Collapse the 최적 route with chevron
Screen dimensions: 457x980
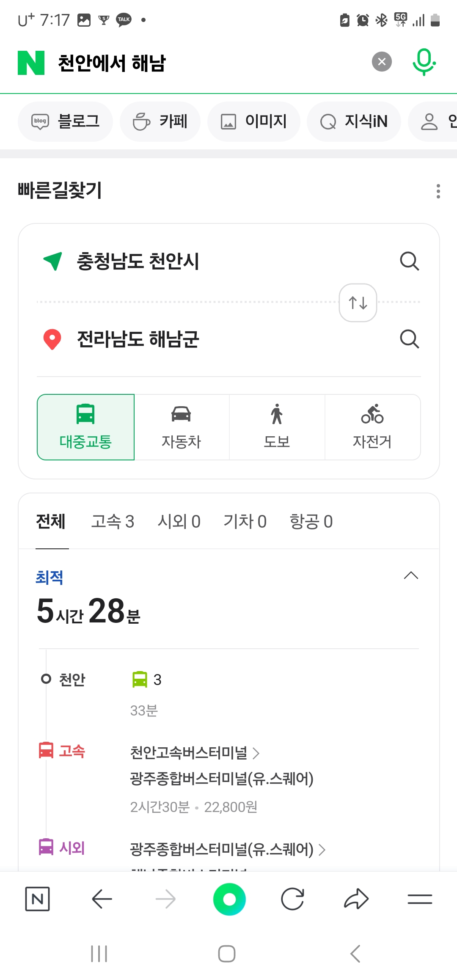click(411, 575)
